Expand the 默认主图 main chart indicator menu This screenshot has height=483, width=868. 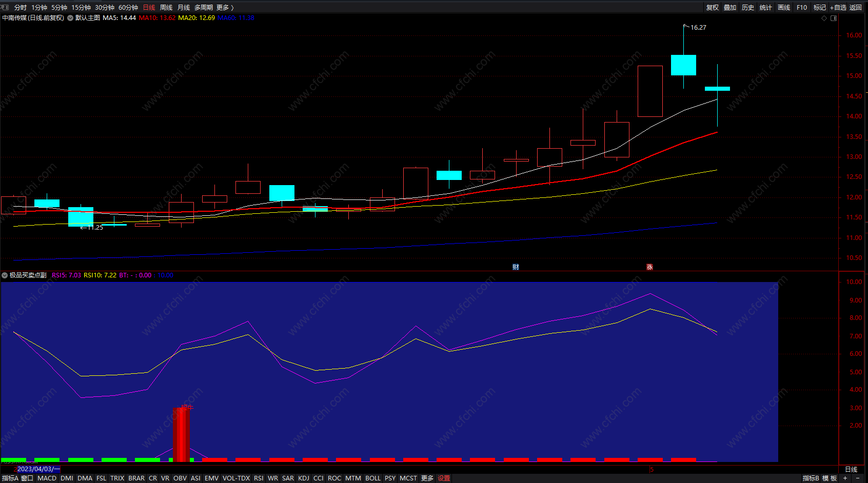[x=70, y=18]
